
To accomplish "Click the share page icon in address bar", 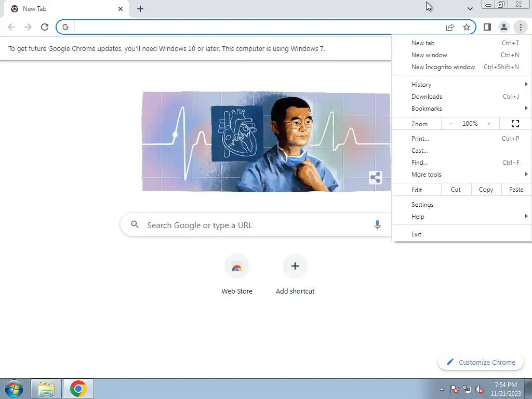I will 450,27.
